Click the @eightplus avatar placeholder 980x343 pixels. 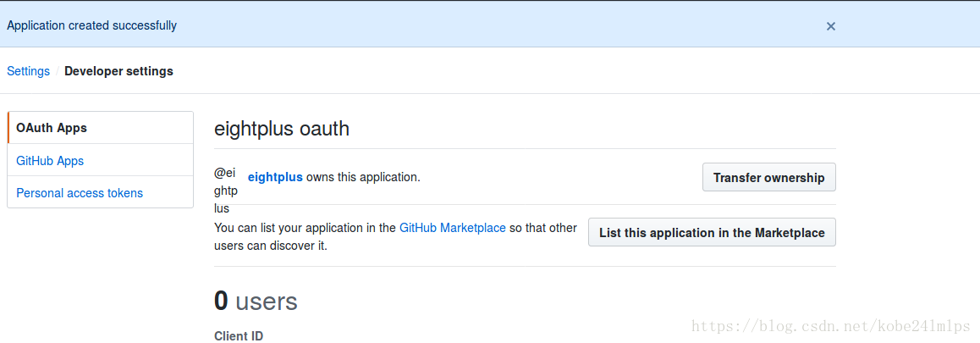pos(226,191)
